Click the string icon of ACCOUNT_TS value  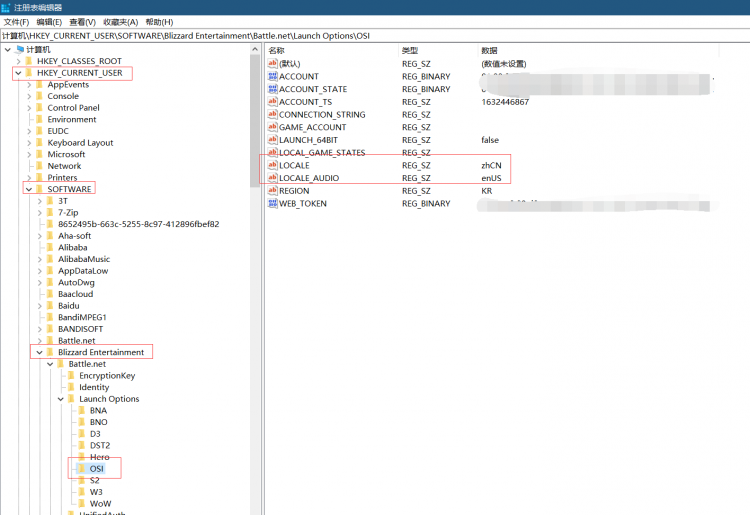(273, 101)
